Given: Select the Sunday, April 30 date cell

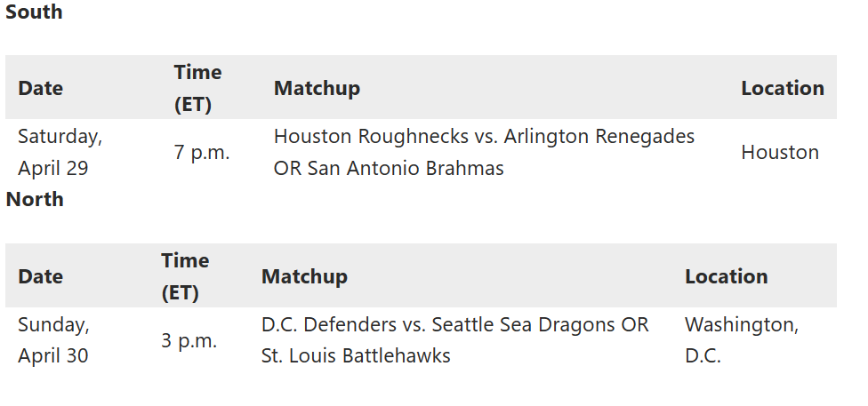Looking at the screenshot, I should point(53,340).
